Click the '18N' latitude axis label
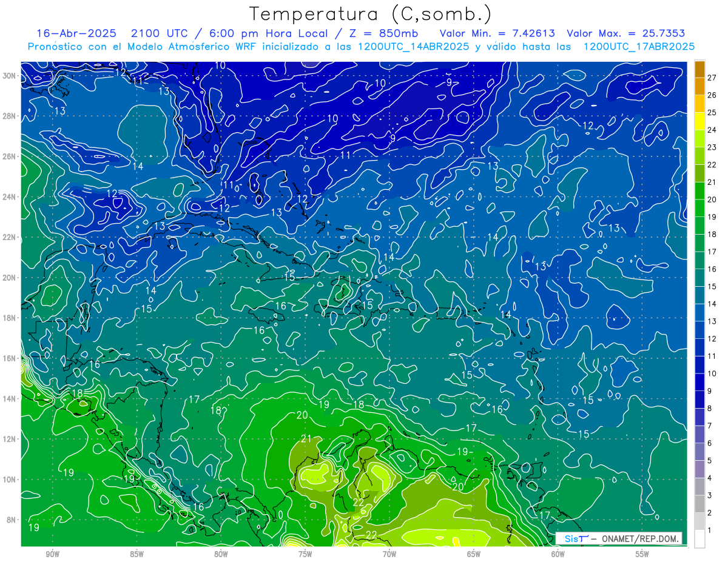This screenshot has height=562, width=728. pyautogui.click(x=9, y=318)
